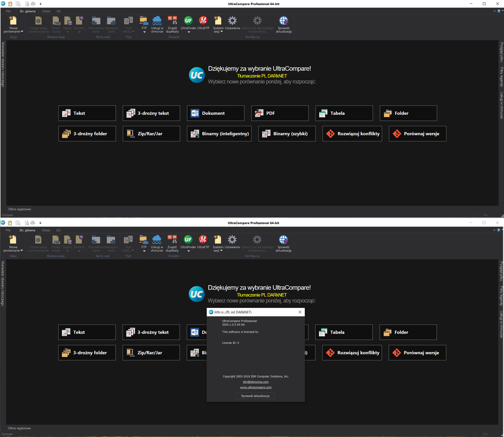Click Nowe porównanie icon in upper window ribbon
The image size is (504, 437).
(x=13, y=20)
